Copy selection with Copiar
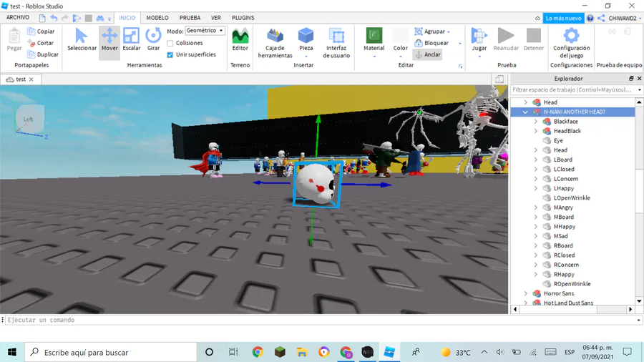644x362 pixels. [41, 31]
